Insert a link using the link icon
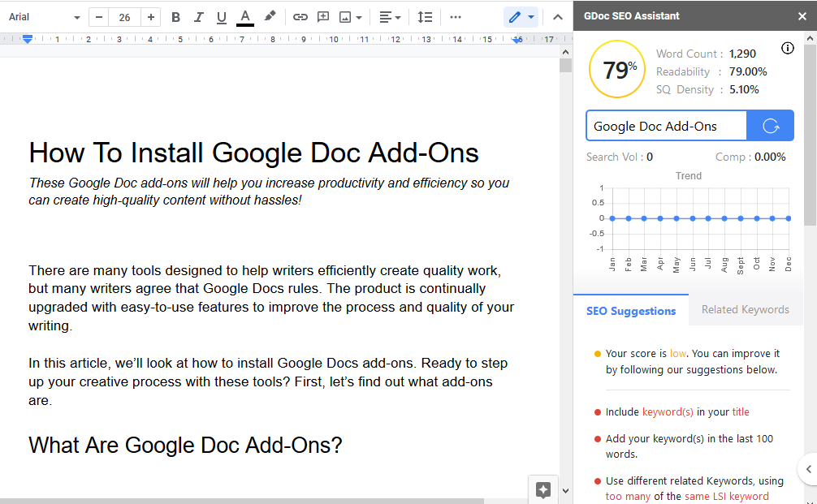Image resolution: width=817 pixels, height=504 pixels. pyautogui.click(x=300, y=16)
